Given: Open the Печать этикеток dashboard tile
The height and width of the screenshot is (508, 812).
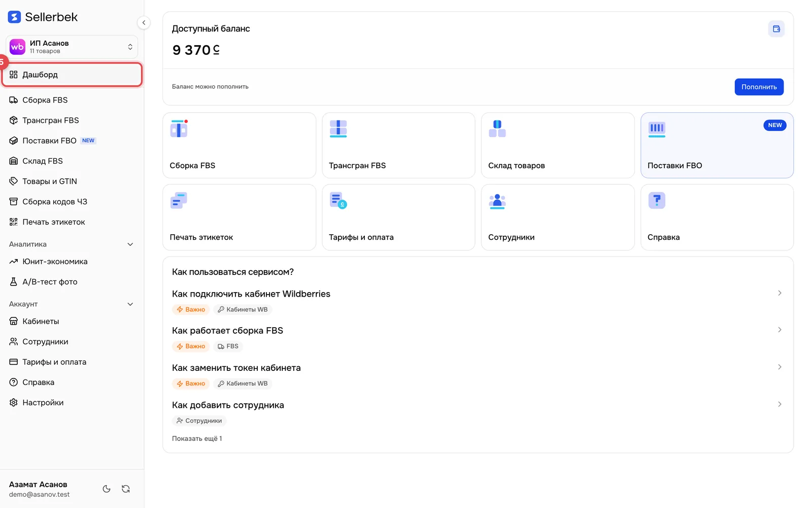Looking at the screenshot, I should click(239, 217).
